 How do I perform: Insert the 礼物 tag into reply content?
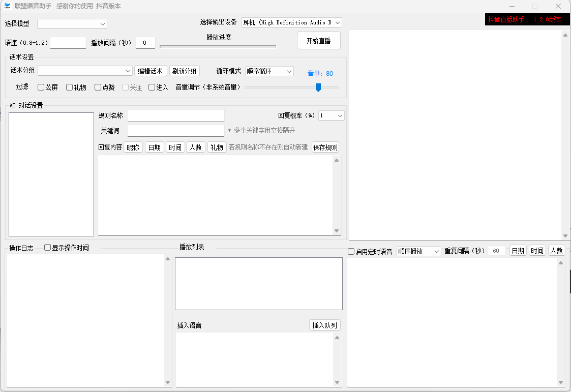pyautogui.click(x=217, y=147)
